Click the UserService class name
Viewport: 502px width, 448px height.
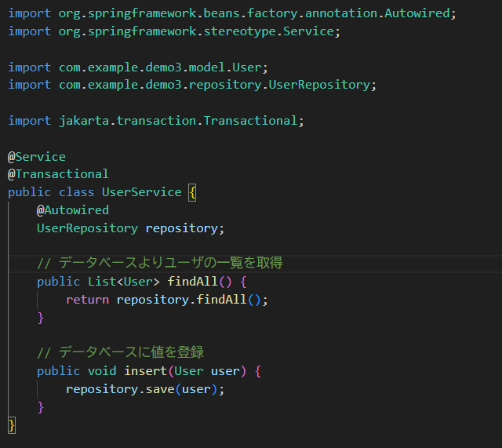(x=141, y=192)
